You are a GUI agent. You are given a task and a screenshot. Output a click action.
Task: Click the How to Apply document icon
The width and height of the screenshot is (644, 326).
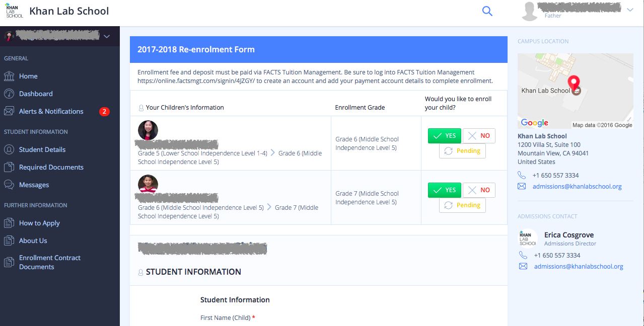point(9,223)
